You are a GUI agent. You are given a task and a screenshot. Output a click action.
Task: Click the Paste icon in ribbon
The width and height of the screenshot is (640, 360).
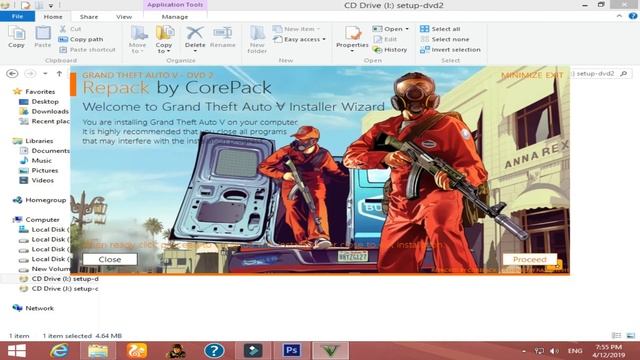[42, 37]
